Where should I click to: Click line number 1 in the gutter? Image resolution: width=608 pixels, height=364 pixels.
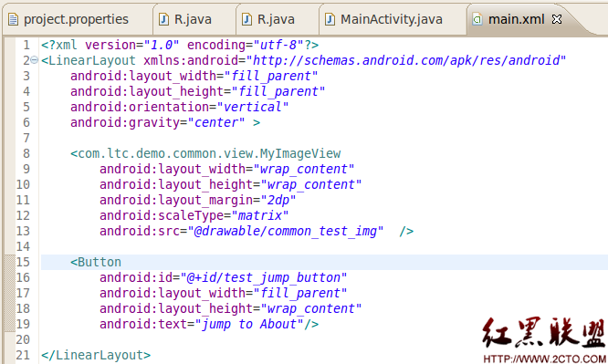point(26,45)
